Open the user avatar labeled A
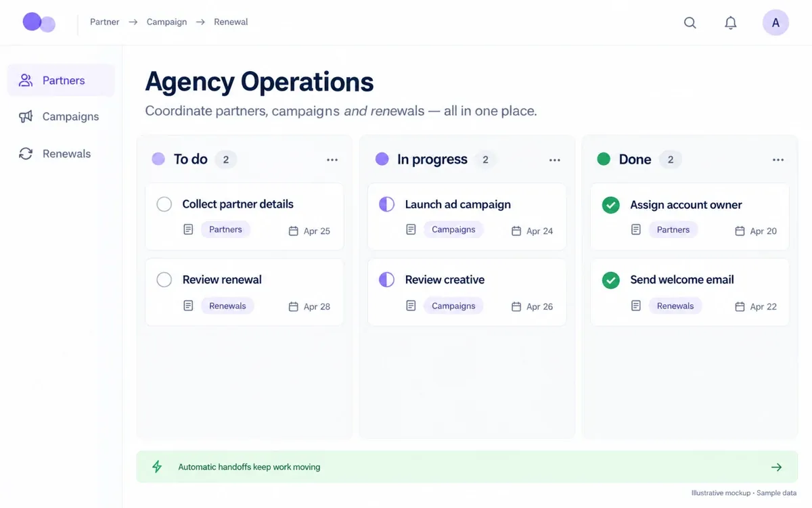 click(775, 22)
